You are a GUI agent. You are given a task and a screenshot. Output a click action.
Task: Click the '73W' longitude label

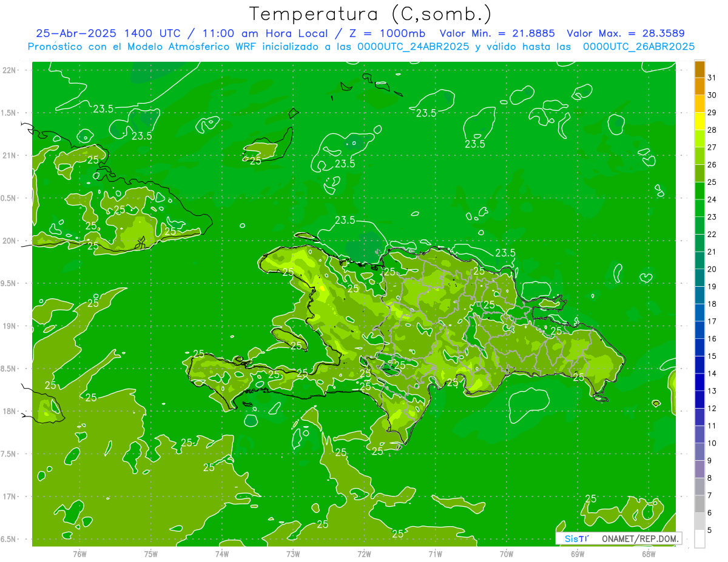tap(293, 554)
